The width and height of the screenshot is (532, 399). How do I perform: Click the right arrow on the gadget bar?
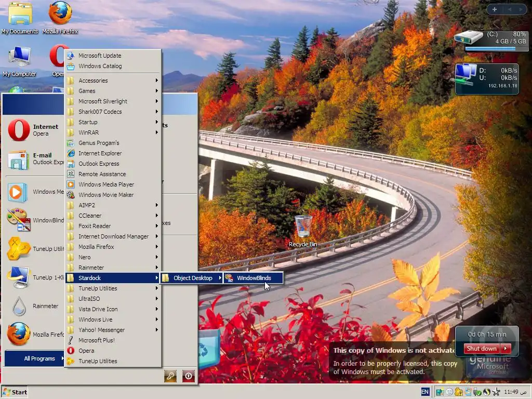[x=521, y=9]
